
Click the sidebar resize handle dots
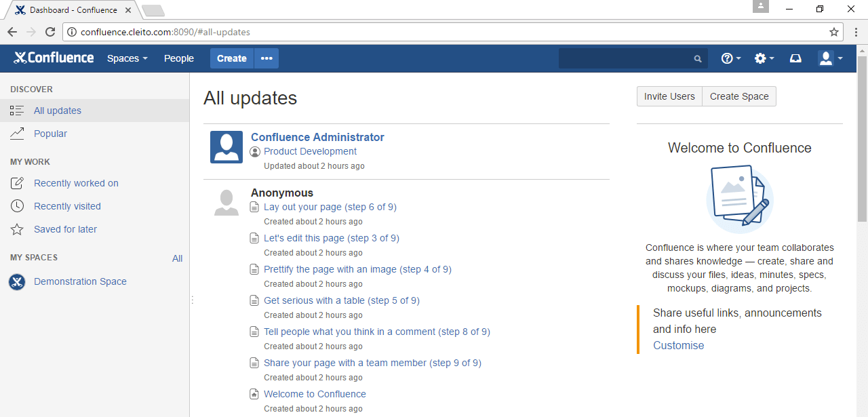click(x=193, y=299)
